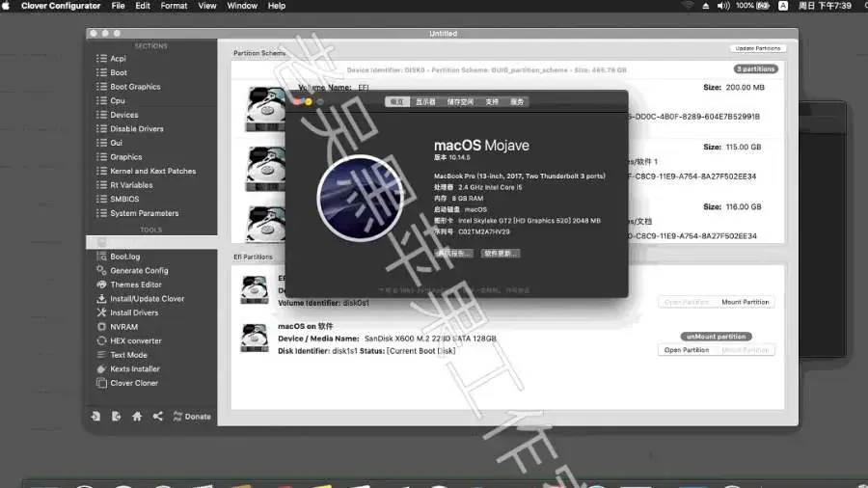This screenshot has height=488, width=868.
Task: Launch the Themes Editor
Action: (135, 285)
